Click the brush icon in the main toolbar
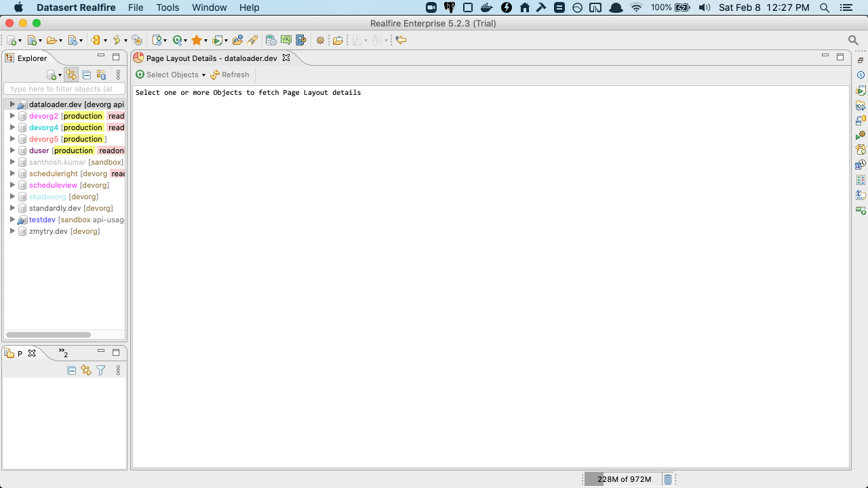This screenshot has height=488, width=868. click(252, 40)
